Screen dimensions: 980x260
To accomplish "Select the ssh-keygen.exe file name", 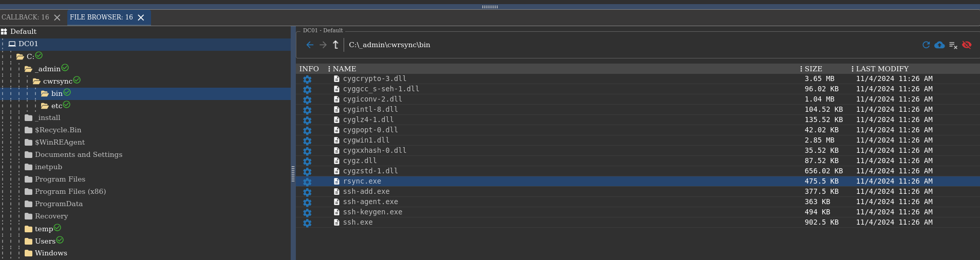I will [x=372, y=212].
